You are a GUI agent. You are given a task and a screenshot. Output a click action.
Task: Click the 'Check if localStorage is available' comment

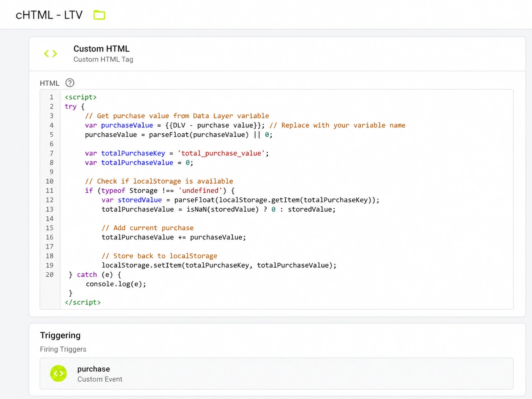[x=159, y=181]
